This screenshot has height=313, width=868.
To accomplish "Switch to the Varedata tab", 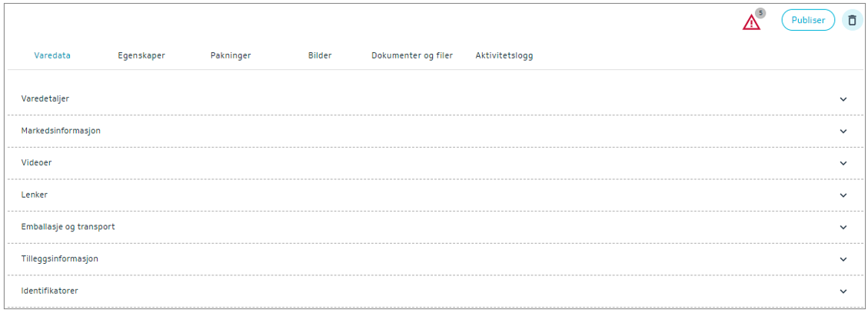I will point(53,55).
